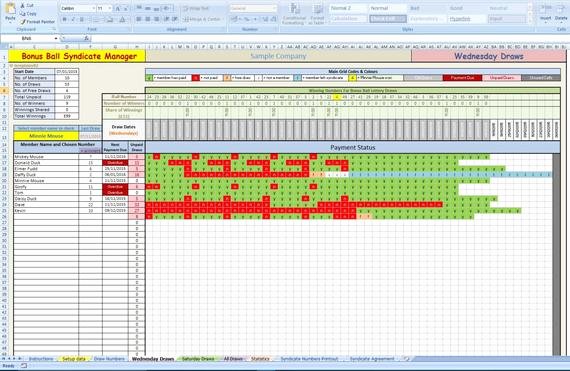The height and width of the screenshot is (371, 570).
Task: Toggle Bold formatting
Action: 64,19
